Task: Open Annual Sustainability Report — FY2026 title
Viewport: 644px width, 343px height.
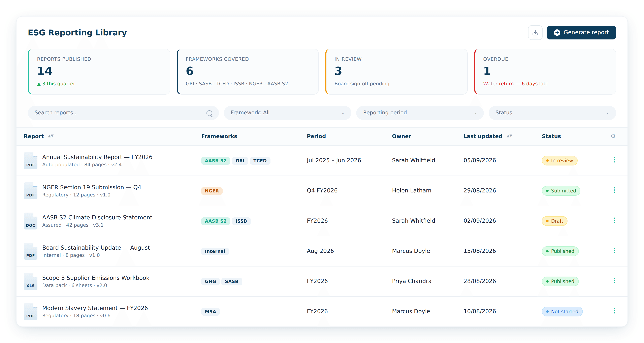Action: (97, 157)
